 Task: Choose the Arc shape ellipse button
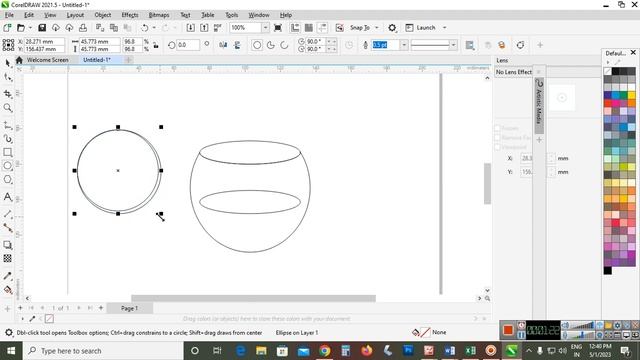coord(284,45)
